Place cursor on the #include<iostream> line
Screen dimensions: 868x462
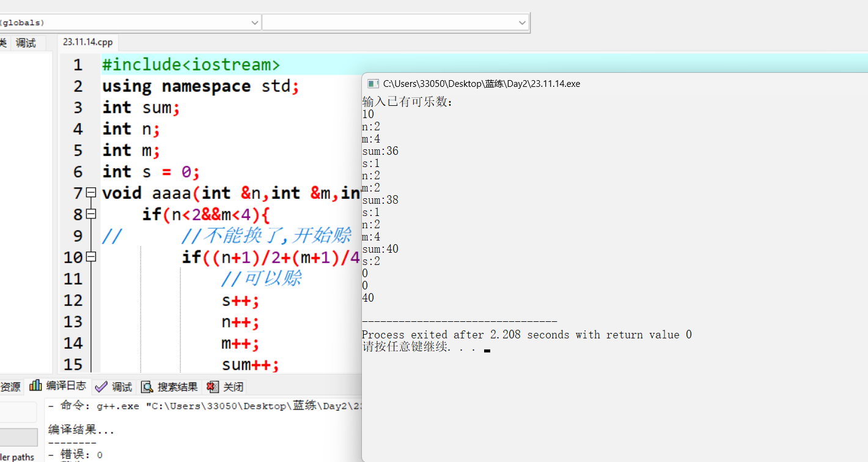pyautogui.click(x=191, y=65)
